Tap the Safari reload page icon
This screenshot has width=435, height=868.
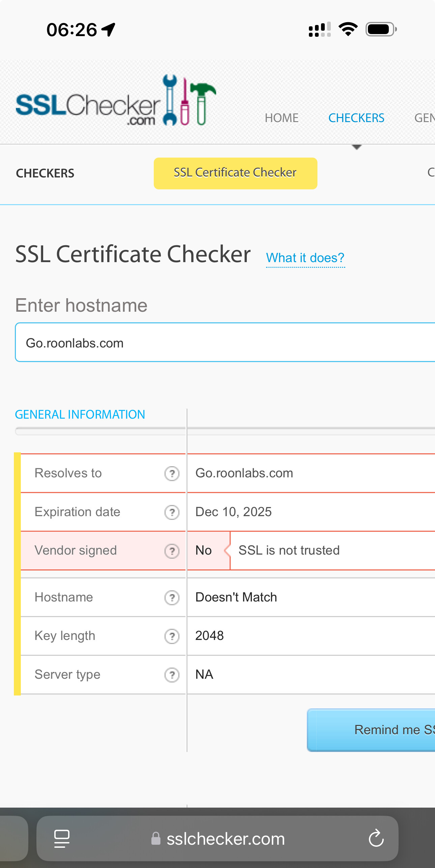376,838
